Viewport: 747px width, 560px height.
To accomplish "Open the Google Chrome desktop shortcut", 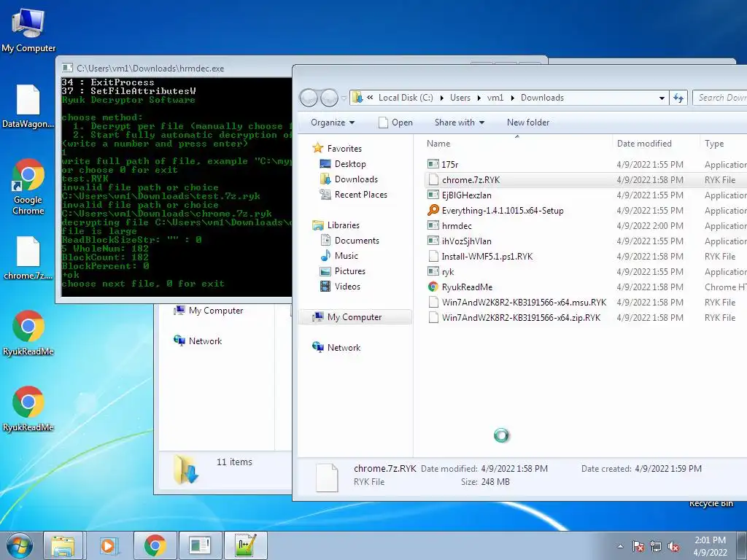I will (28, 187).
